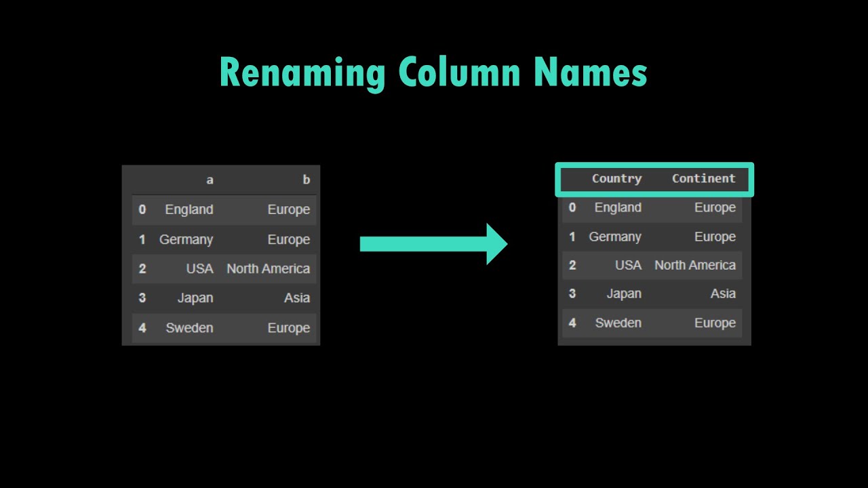Click 'Europe' in Sweden row under Continent header
This screenshot has width=868, height=488.
click(715, 323)
